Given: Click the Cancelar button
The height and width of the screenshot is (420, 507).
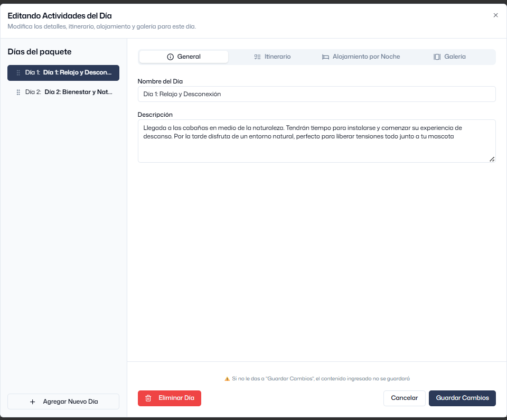Looking at the screenshot, I should [404, 398].
